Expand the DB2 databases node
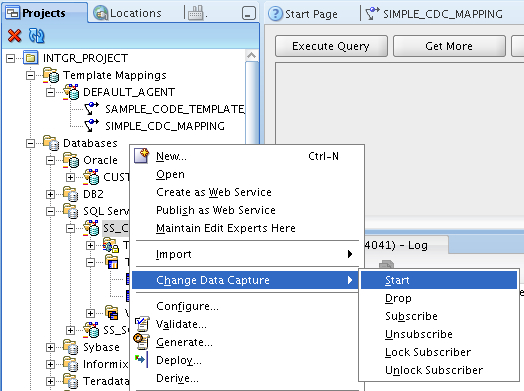The image size is (524, 391). (x=50, y=194)
